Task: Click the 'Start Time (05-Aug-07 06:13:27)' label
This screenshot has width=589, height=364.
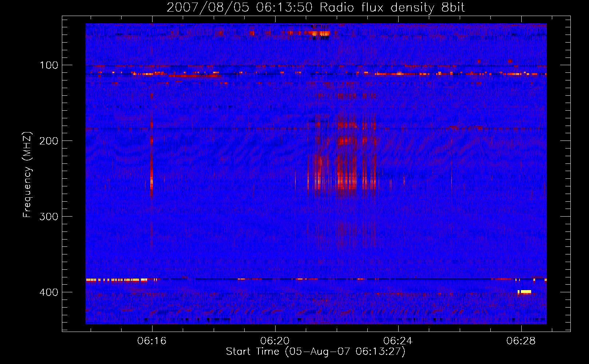Action: pyautogui.click(x=316, y=352)
